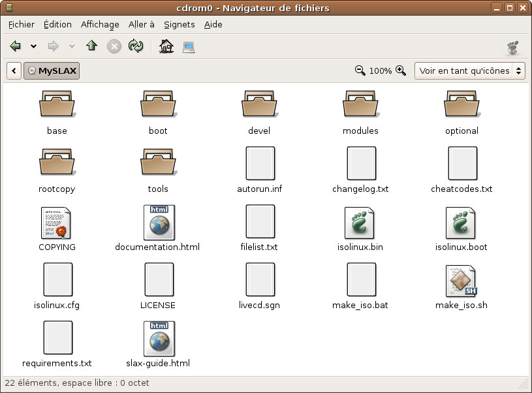Reload the current folder

coord(135,46)
